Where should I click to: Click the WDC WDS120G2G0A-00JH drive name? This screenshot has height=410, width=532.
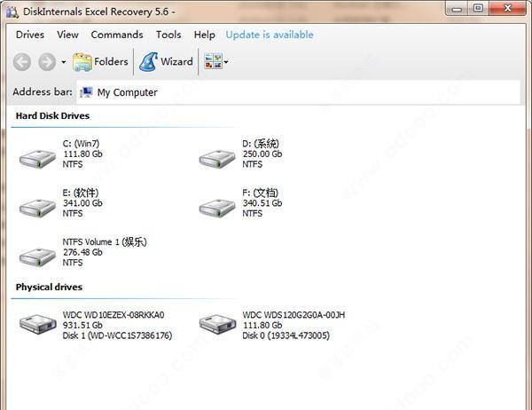pyautogui.click(x=293, y=315)
